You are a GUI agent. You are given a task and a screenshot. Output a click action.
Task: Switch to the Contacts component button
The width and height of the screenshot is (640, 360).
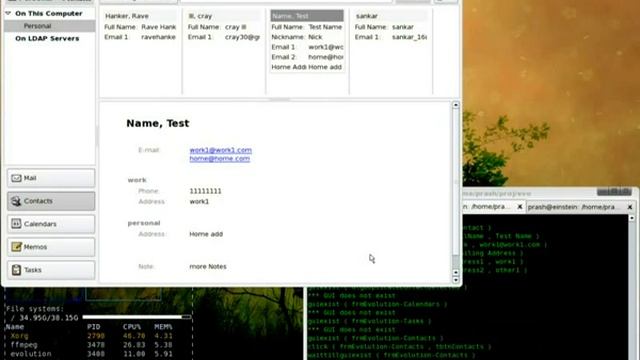pyautogui.click(x=51, y=201)
